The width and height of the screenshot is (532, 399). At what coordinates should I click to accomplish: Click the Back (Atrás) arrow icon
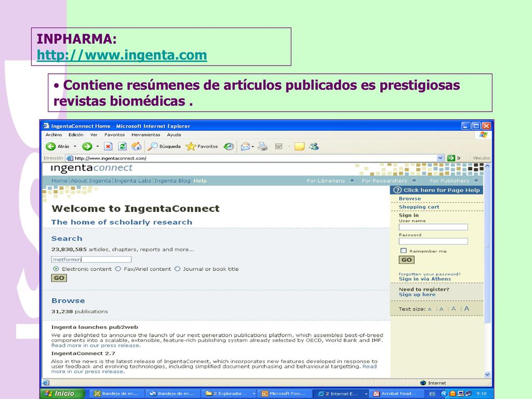[50, 146]
